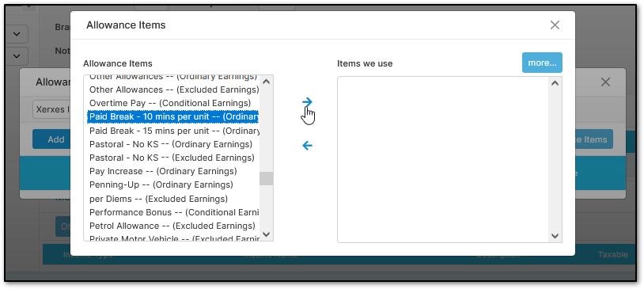The width and height of the screenshot is (644, 289).
Task: Click the Allowance Items list up arrow
Action: click(x=266, y=82)
